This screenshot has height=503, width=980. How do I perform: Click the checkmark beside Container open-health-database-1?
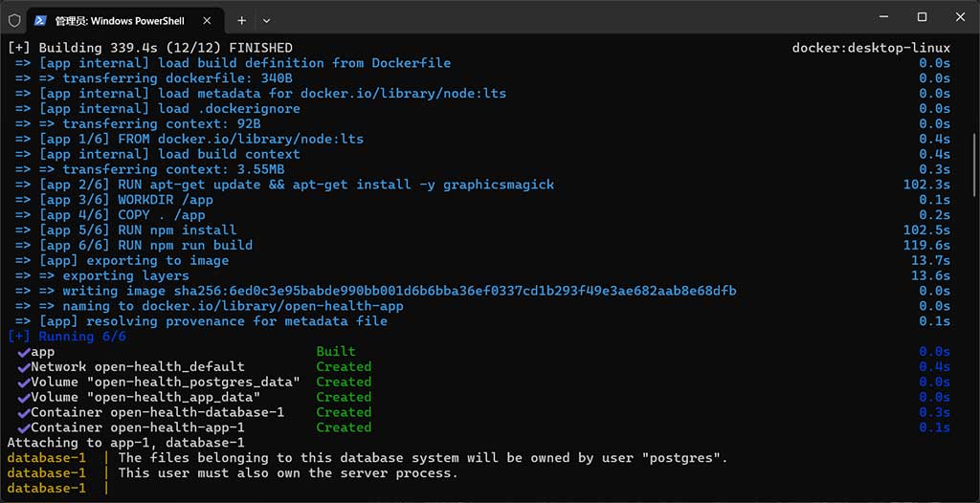[x=24, y=412]
